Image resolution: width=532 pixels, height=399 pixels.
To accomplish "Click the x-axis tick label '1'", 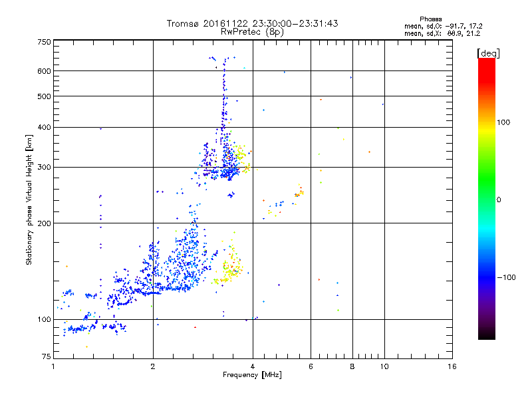I will [x=53, y=366].
